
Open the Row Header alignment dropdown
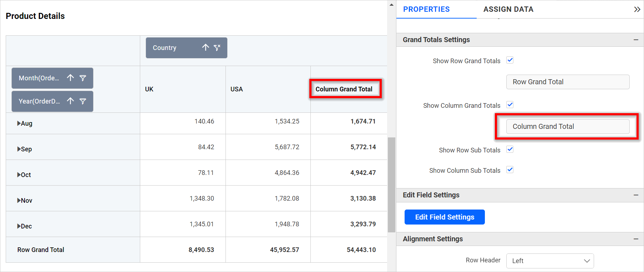[550, 261]
